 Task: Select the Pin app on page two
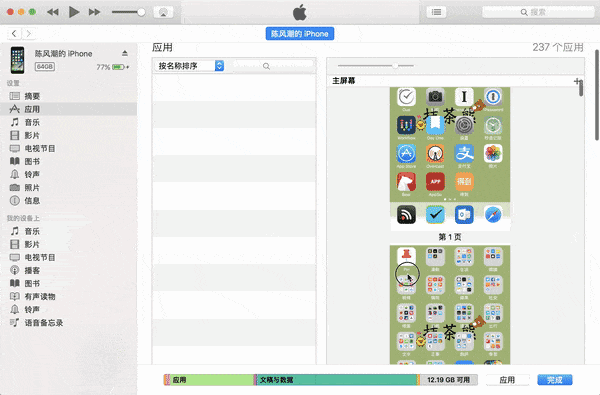coord(406,257)
